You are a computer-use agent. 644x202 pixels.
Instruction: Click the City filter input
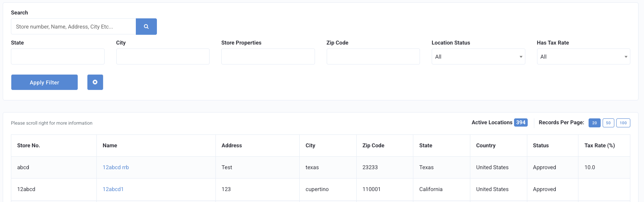[x=163, y=57]
